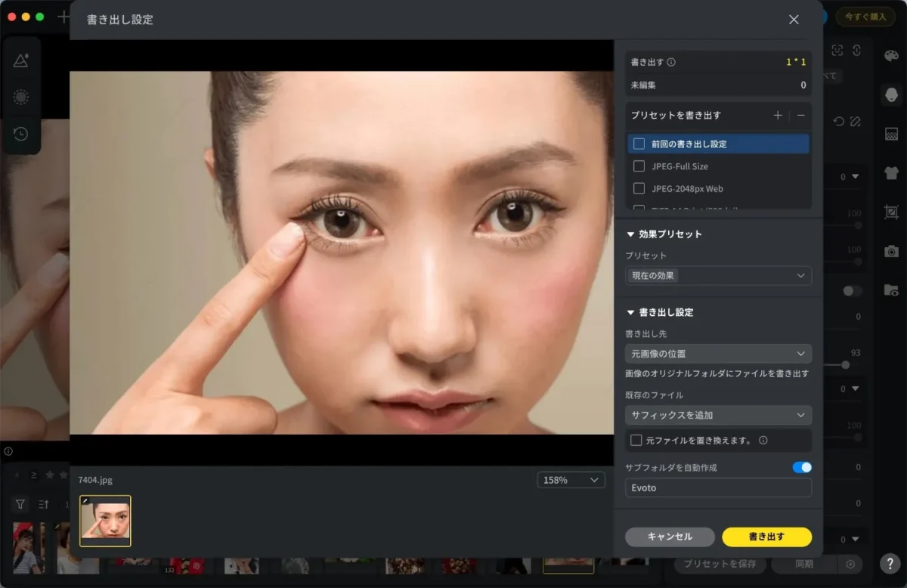Click the preset settings gear icon beside 同期
Viewport: 907px width, 588px height.
pos(850,564)
